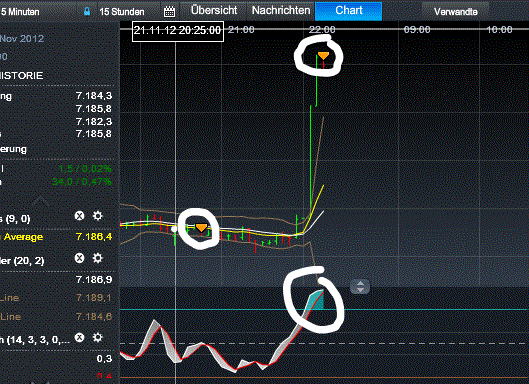Click the panel resize up/down arrows handle
Screen dimensions: 529x384
pos(360,286)
